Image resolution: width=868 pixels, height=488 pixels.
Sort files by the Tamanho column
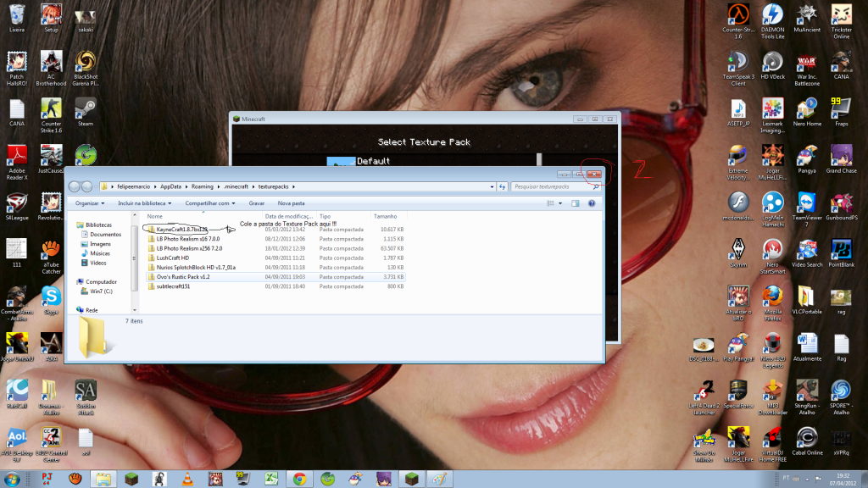[386, 216]
